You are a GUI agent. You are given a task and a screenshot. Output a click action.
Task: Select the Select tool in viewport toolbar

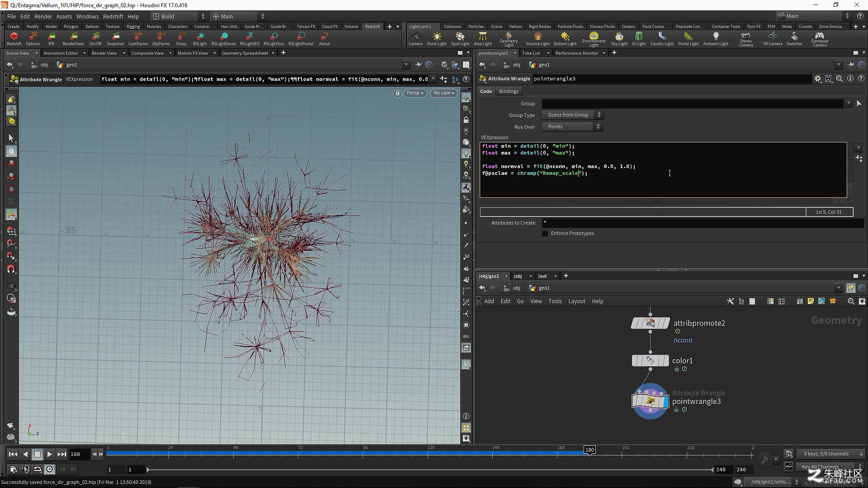[x=11, y=138]
